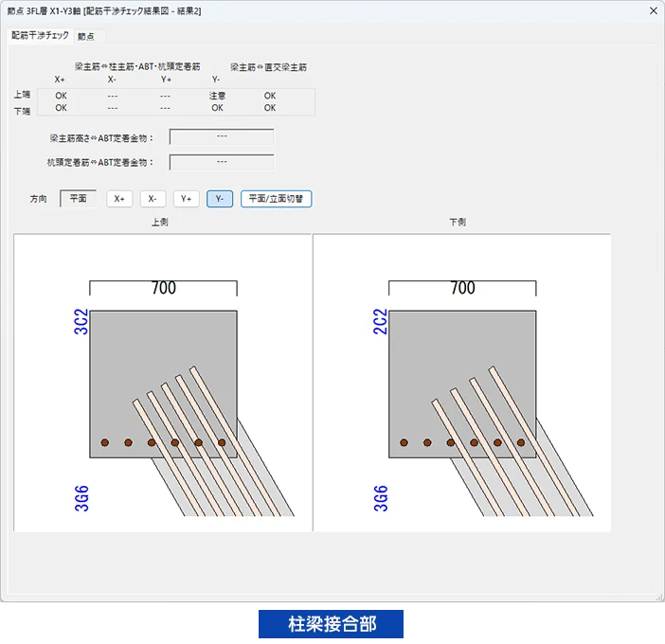This screenshot has height=644, width=665.
Task: Select the 3C2 column label in 上側 view
Action: [x=81, y=321]
